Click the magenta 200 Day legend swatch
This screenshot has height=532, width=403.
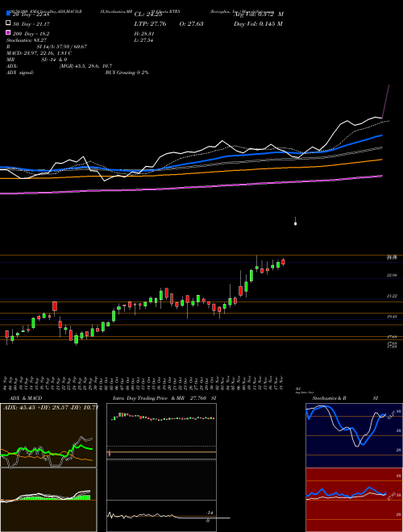(8, 33)
